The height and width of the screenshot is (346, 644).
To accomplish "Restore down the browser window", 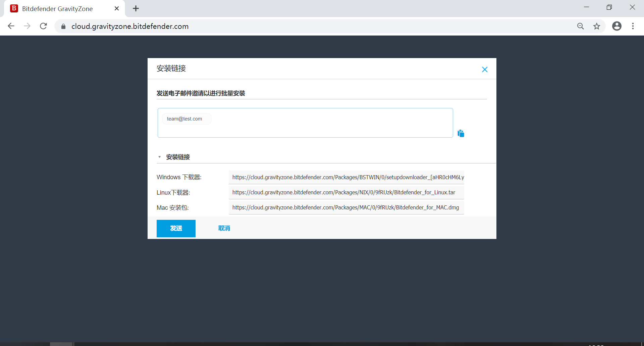I will (609, 7).
